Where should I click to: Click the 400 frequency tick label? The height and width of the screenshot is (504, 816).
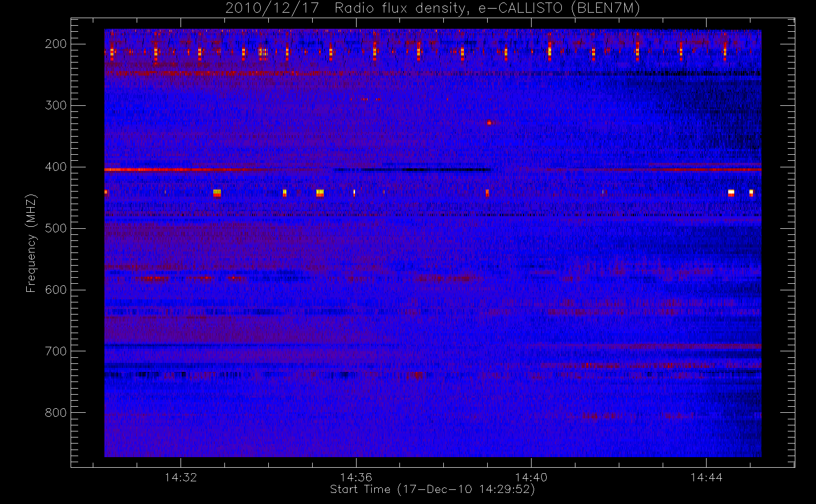pos(56,167)
